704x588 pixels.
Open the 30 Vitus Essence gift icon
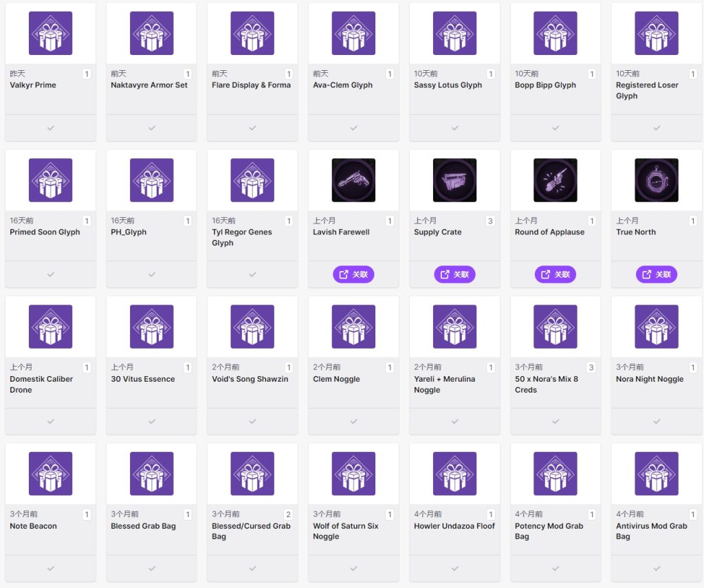(x=151, y=327)
